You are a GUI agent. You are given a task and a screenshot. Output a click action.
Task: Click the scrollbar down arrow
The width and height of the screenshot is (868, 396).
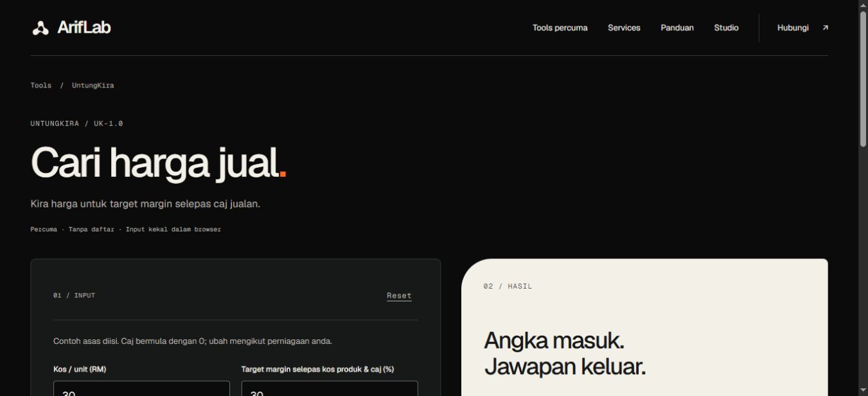863,390
